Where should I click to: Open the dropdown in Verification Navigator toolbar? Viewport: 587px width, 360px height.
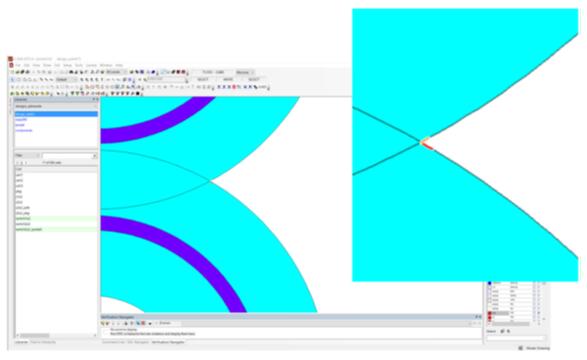click(169, 323)
